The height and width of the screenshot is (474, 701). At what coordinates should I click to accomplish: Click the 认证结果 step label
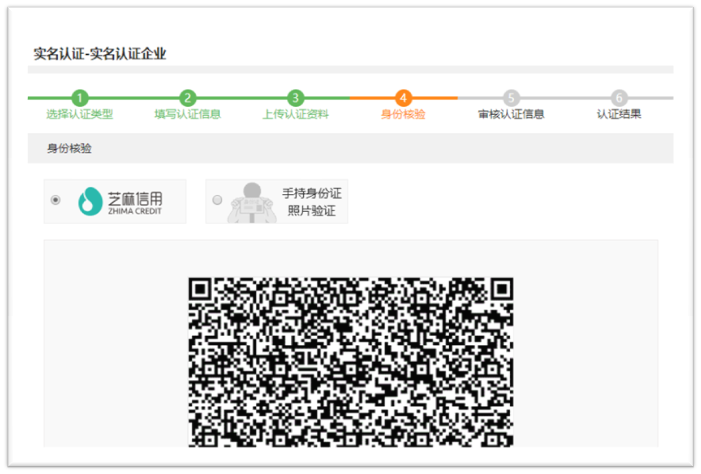[619, 114]
